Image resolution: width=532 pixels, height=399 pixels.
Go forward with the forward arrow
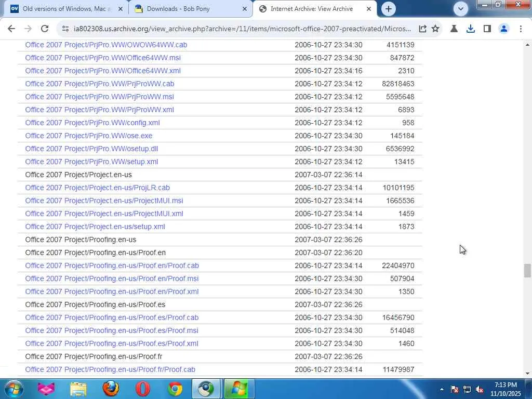click(28, 29)
